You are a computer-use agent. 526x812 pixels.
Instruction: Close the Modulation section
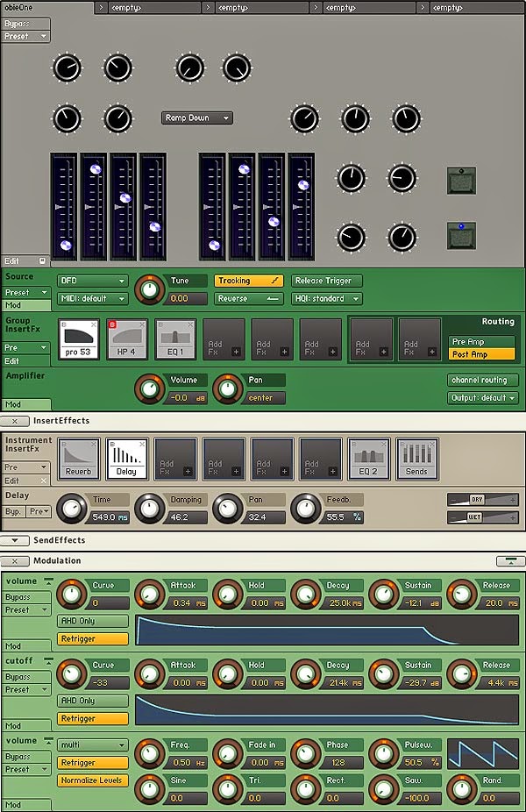coord(15,561)
